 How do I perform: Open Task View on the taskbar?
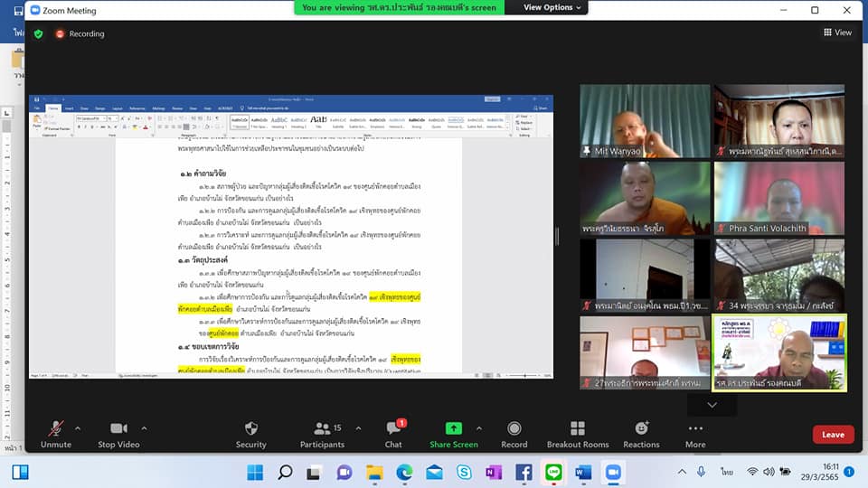(315, 473)
